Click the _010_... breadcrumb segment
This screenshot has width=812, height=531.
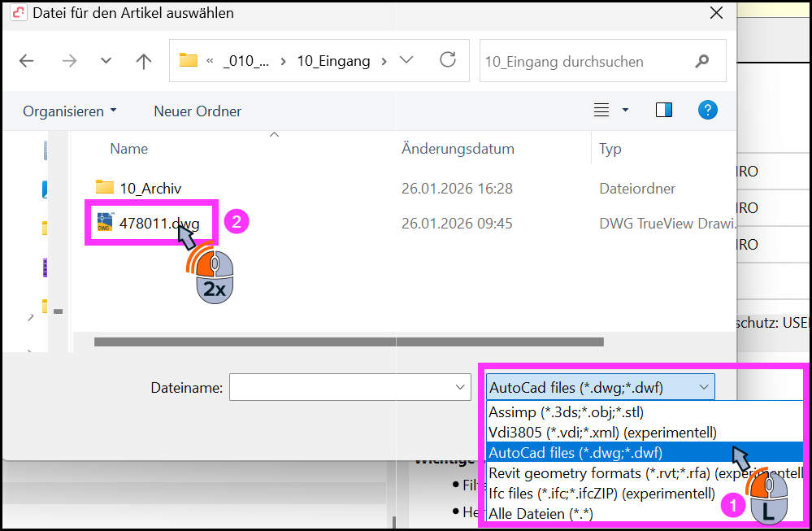point(246,61)
